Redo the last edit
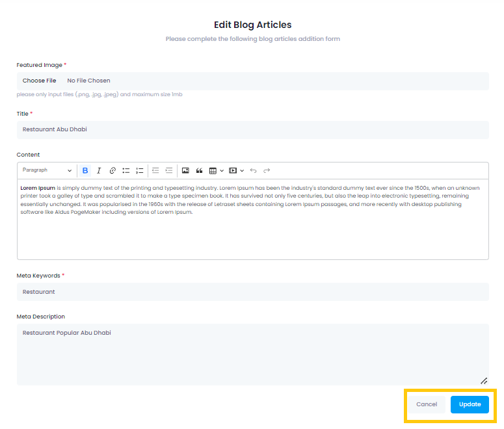 [267, 170]
